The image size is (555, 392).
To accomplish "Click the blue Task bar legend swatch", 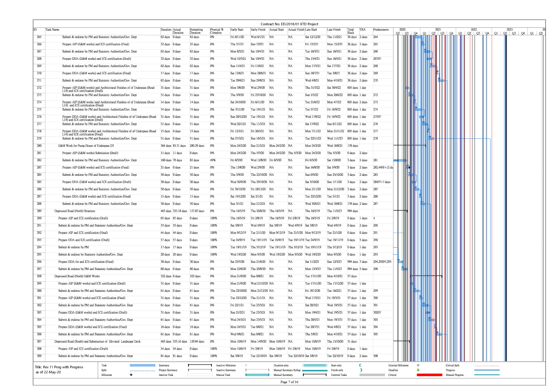I will 142,365.
